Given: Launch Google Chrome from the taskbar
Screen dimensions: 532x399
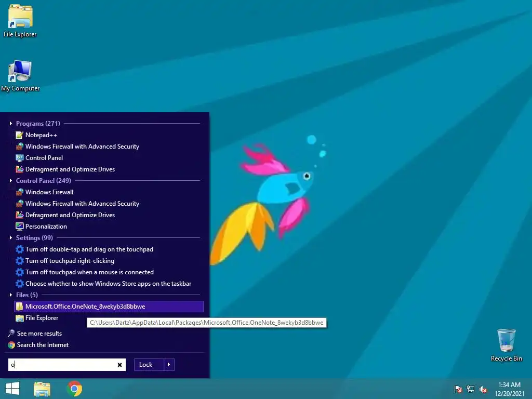Looking at the screenshot, I should [x=74, y=389].
